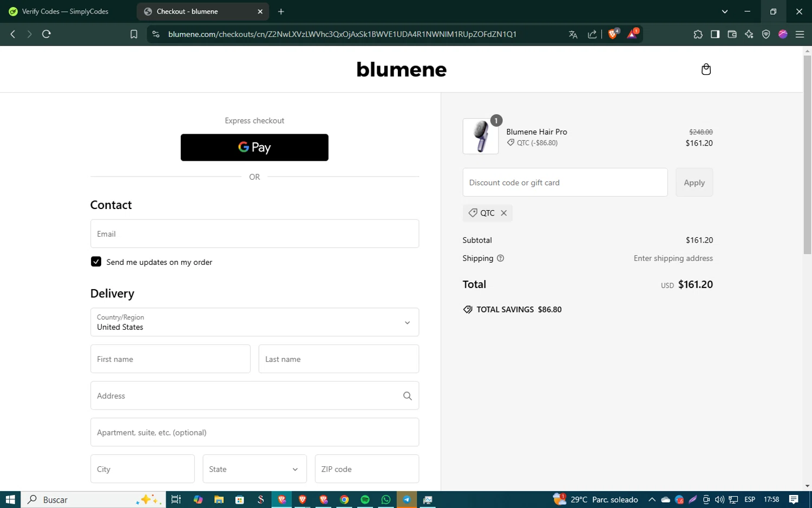Image resolution: width=812 pixels, height=508 pixels.
Task: Click the share page icon
Action: pos(592,34)
